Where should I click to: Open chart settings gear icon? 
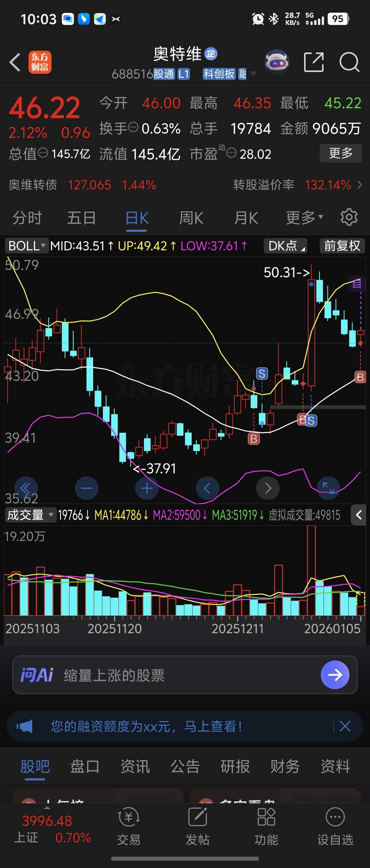tap(349, 217)
